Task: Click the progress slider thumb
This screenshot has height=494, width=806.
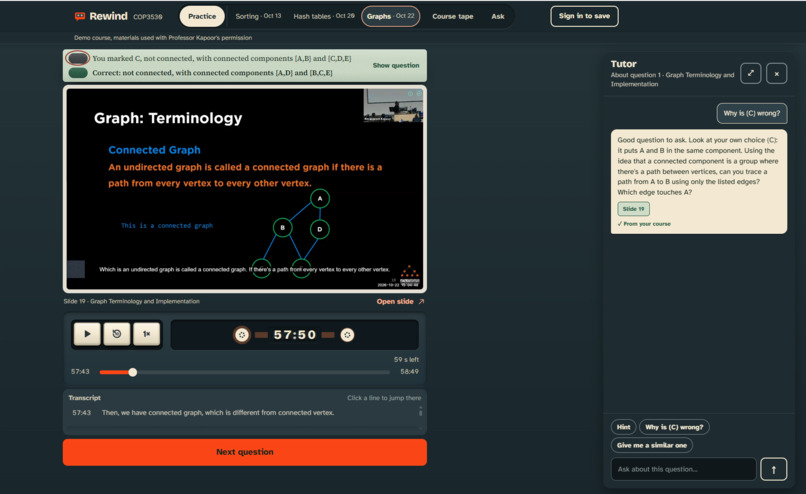Action: [133, 372]
